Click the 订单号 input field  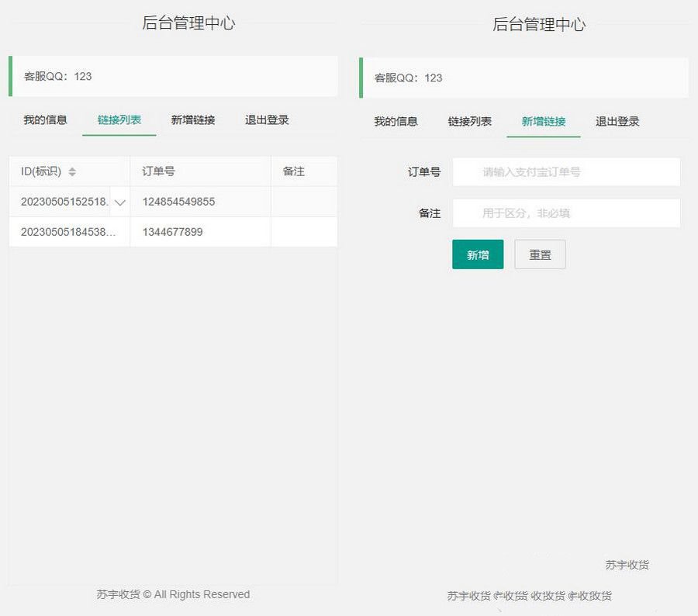point(567,171)
